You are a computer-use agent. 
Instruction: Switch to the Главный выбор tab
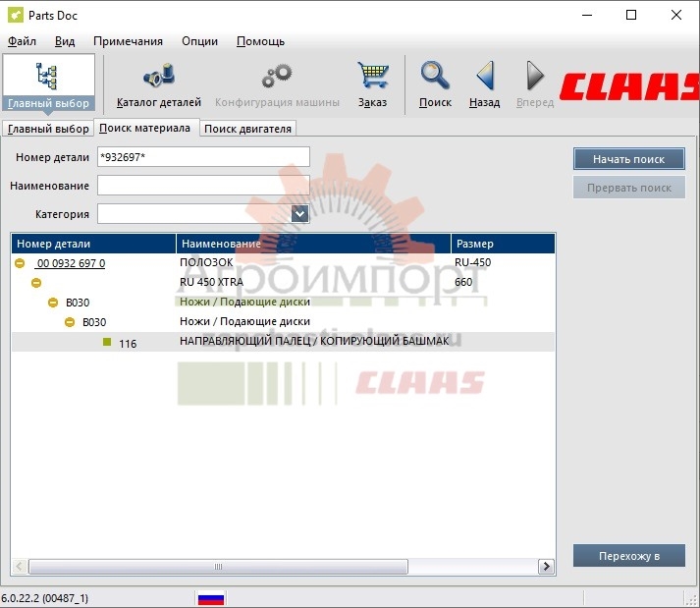(48, 129)
